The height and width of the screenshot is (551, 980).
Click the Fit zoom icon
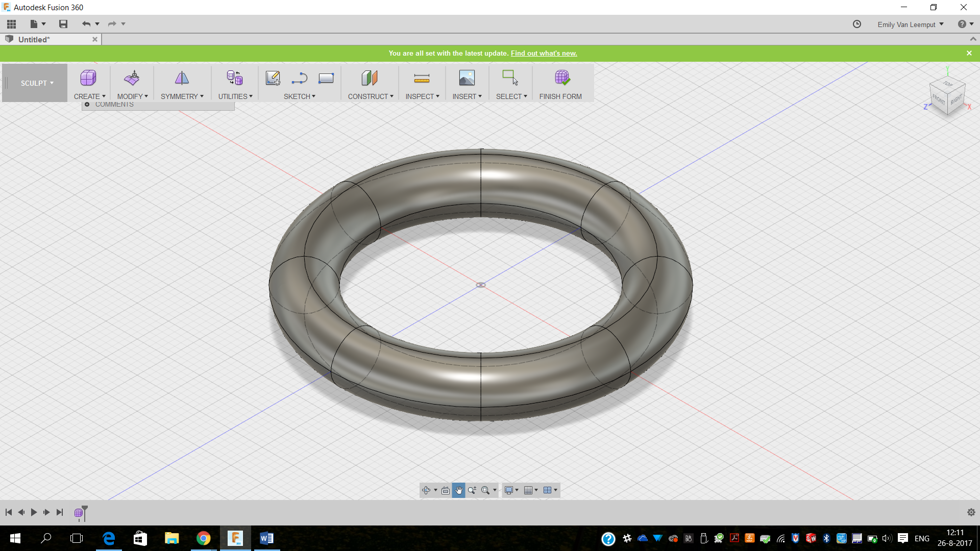click(x=485, y=490)
